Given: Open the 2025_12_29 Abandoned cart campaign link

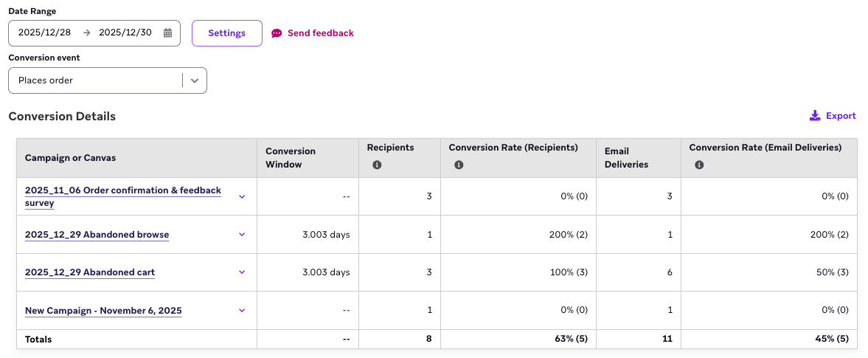Looking at the screenshot, I should (90, 272).
